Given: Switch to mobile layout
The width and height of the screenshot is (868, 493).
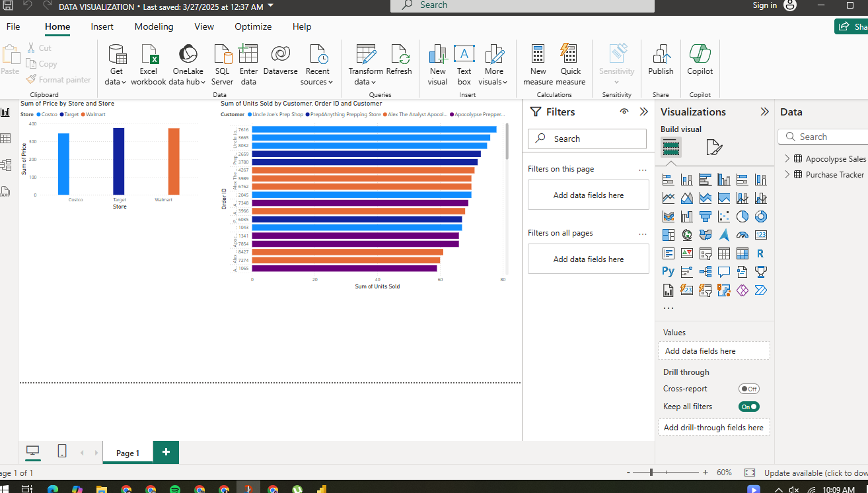Looking at the screenshot, I should click(x=62, y=451).
